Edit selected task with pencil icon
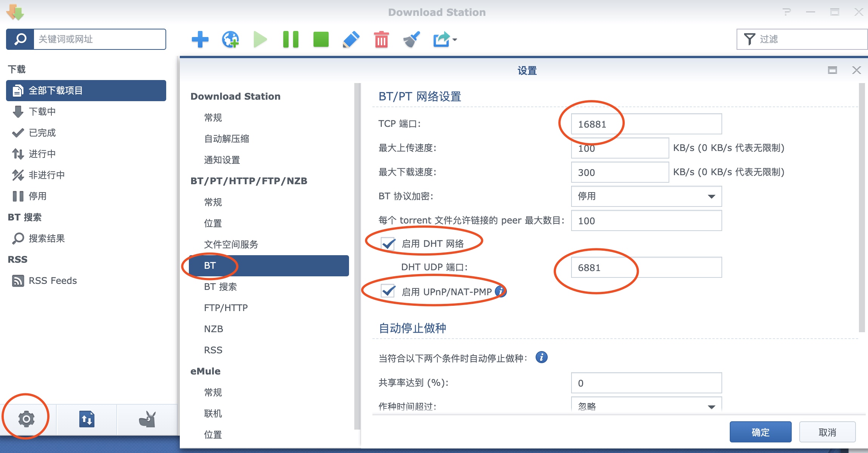 351,39
